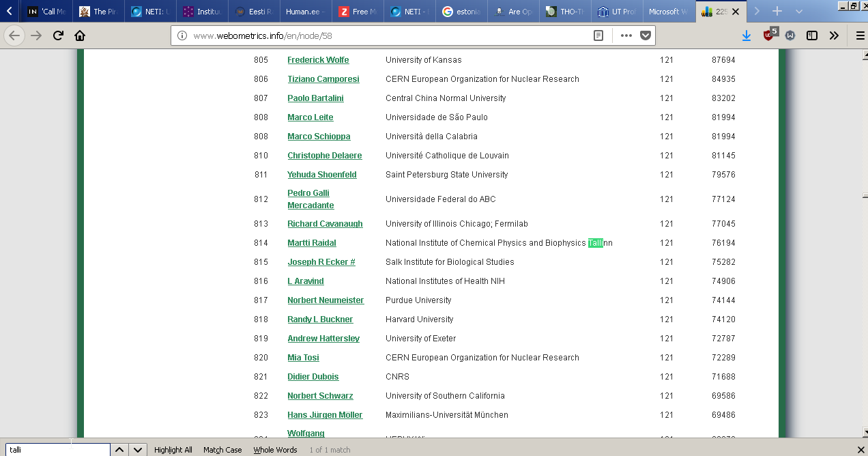Open Hans Jürgen Möller profile link

click(x=325, y=415)
